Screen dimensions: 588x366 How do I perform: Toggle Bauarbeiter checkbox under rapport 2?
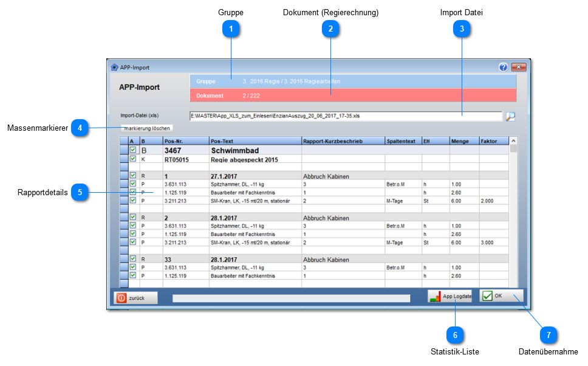[x=133, y=234]
